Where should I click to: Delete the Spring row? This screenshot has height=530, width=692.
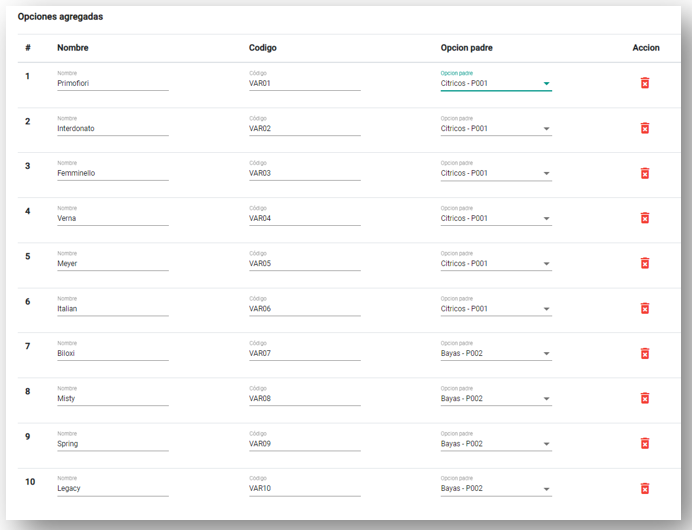tap(645, 443)
